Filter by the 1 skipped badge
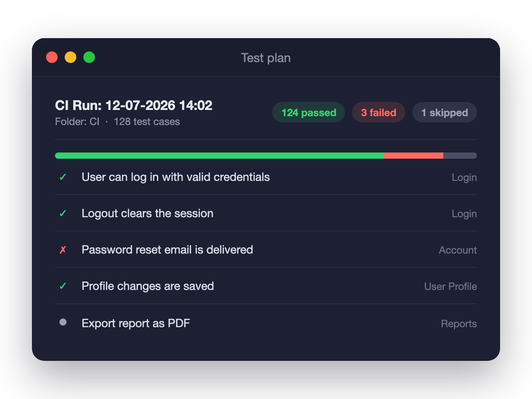 [x=445, y=113]
